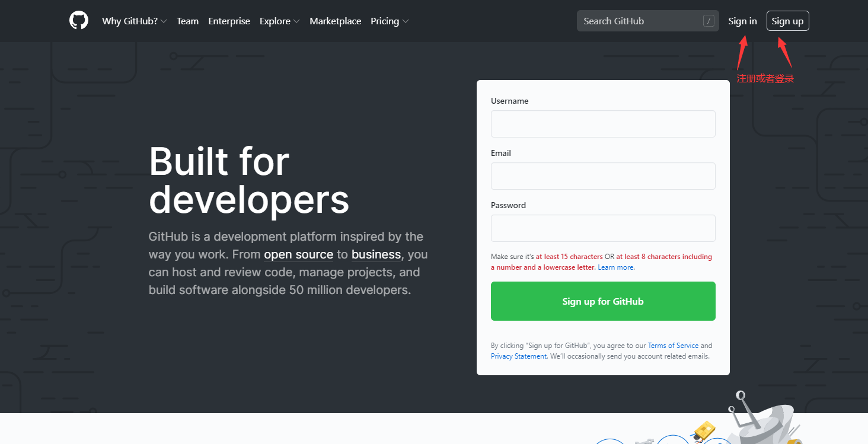868x444 pixels.
Task: Expand the Why GitHub? menu
Action: pyautogui.click(x=134, y=21)
